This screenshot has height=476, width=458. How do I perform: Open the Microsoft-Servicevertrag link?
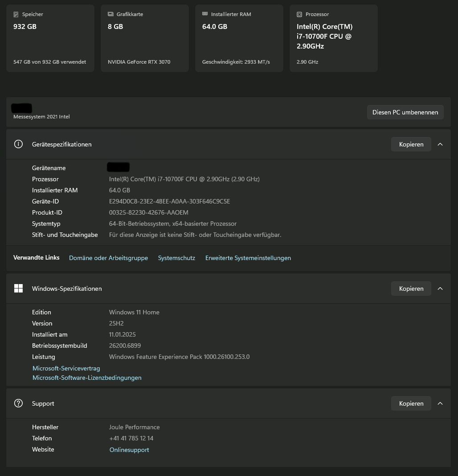(x=66, y=368)
